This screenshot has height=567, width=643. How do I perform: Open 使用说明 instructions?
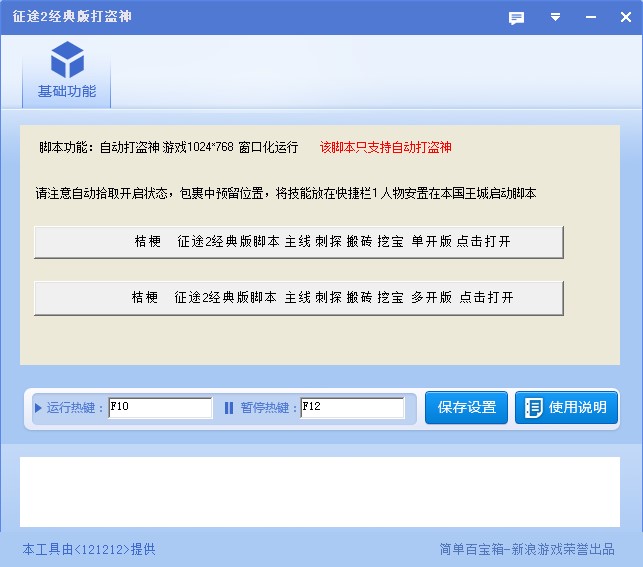click(x=566, y=408)
